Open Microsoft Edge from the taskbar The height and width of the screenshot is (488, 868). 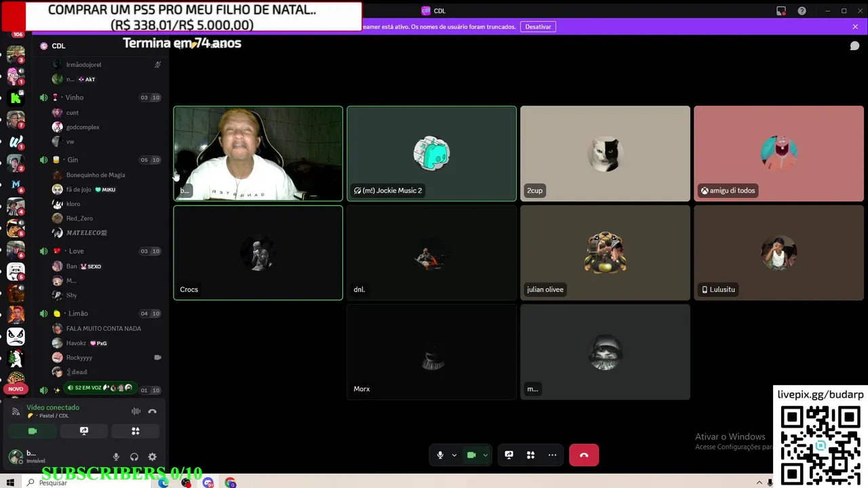[x=163, y=483]
